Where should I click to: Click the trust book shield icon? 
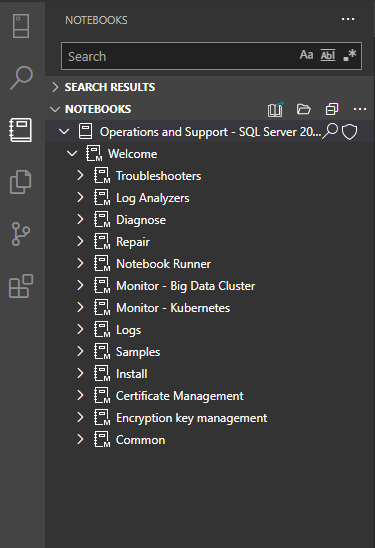point(349,132)
